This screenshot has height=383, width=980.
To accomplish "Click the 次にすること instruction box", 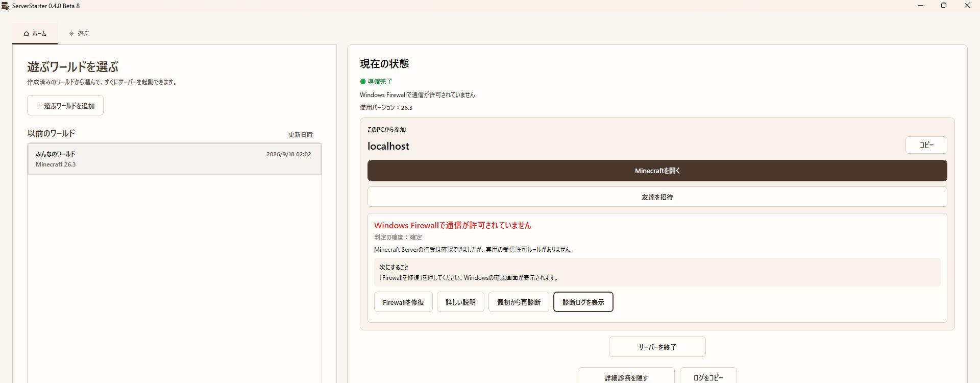I will tap(657, 272).
